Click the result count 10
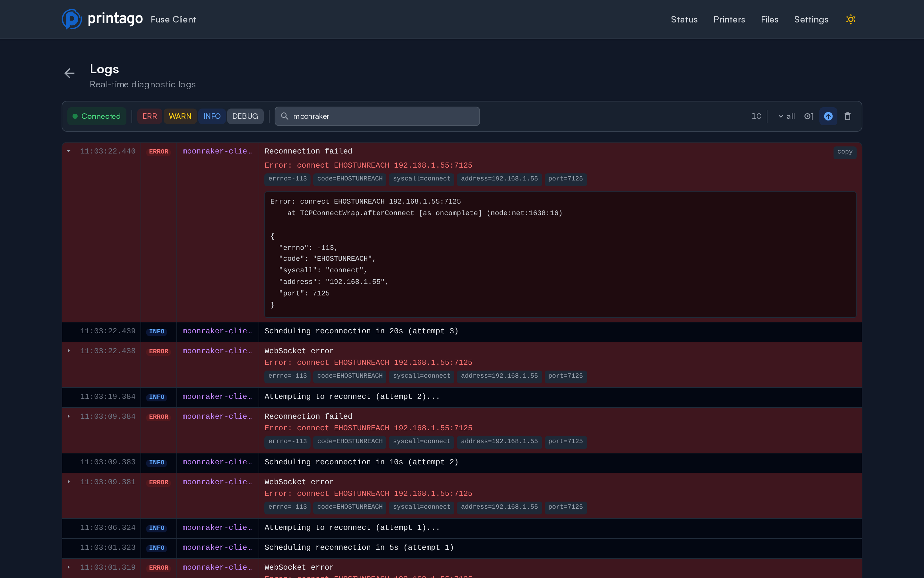924x578 pixels. 757,116
